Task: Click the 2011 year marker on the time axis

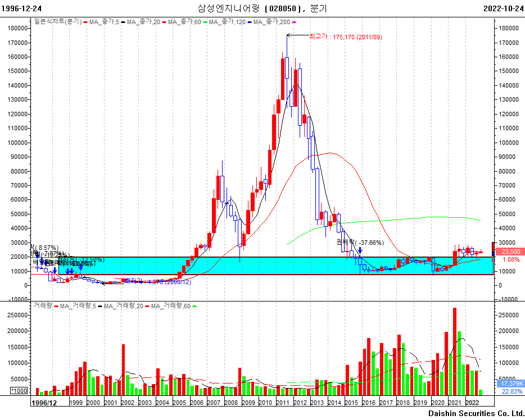Action: pos(283,403)
